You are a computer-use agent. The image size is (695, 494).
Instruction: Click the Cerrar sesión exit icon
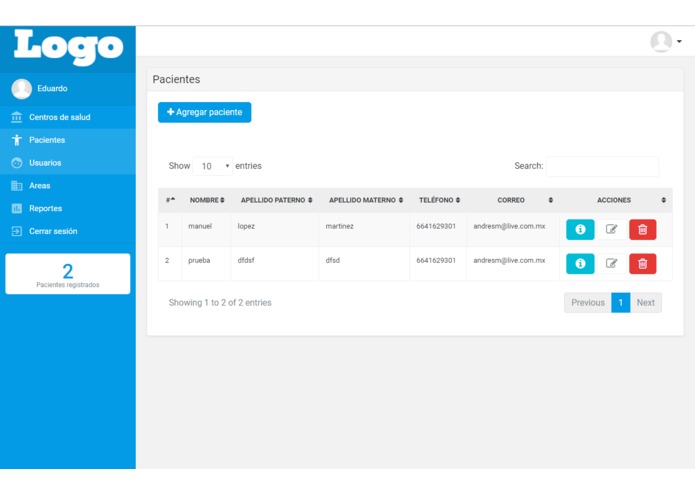(16, 231)
